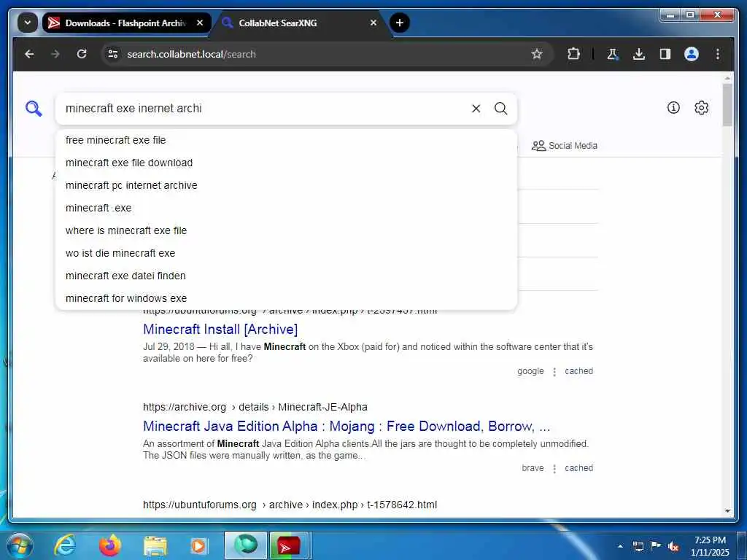
Task: Open volume muted tray icon
Action: click(673, 546)
